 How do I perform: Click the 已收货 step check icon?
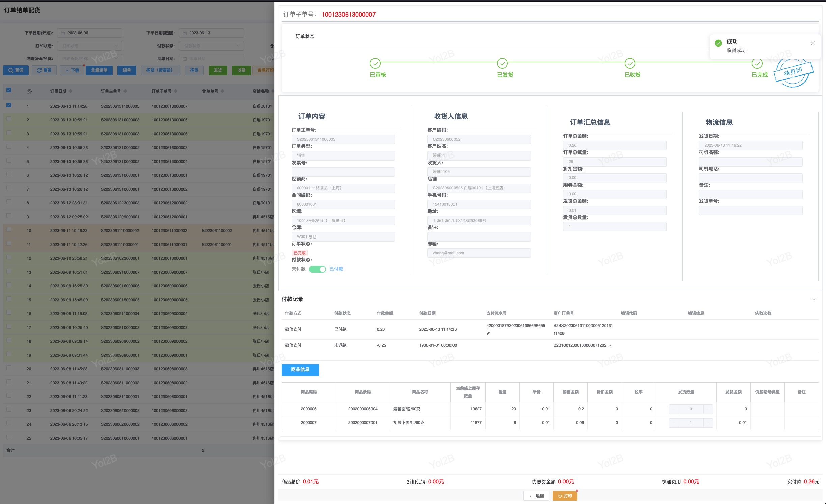[630, 63]
